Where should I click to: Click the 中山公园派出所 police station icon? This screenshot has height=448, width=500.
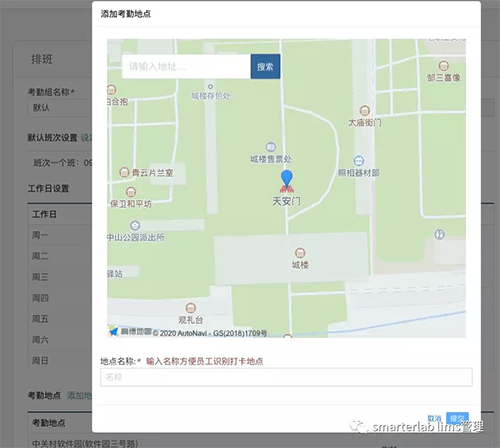point(135,226)
